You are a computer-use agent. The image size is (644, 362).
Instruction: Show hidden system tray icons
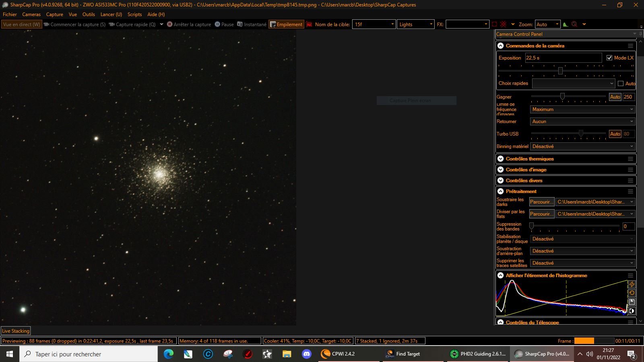580,354
